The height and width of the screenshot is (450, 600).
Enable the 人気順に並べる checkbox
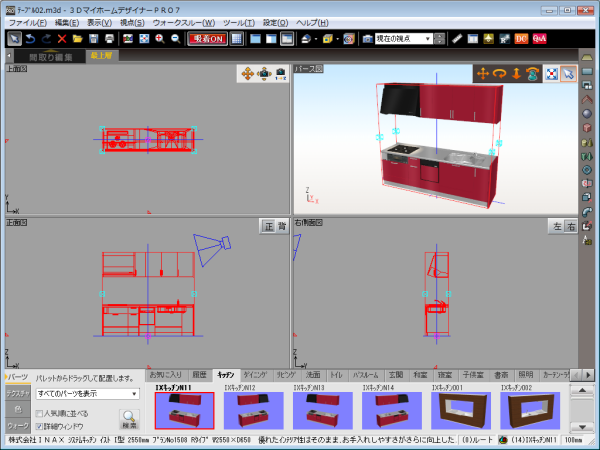[x=40, y=412]
